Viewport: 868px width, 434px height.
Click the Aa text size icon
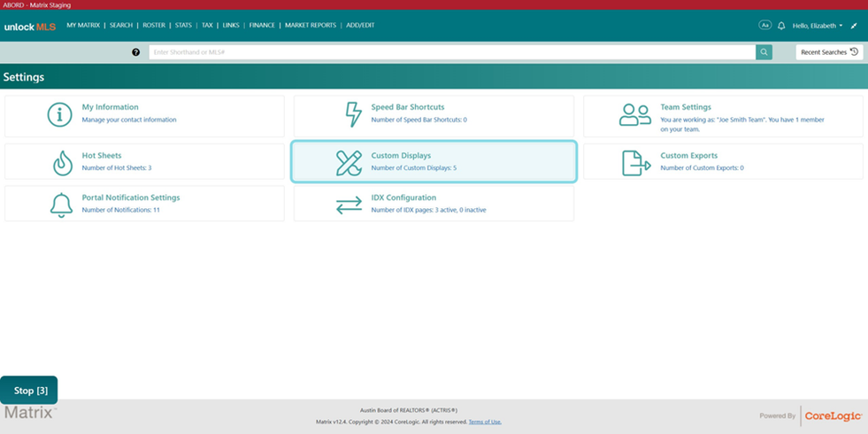[x=765, y=25]
